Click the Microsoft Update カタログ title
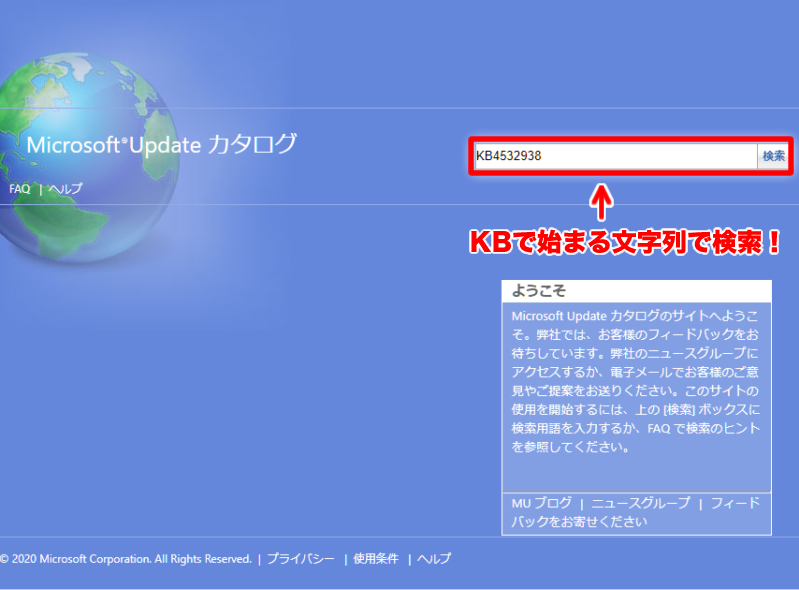The width and height of the screenshot is (799, 590). pyautogui.click(x=161, y=144)
